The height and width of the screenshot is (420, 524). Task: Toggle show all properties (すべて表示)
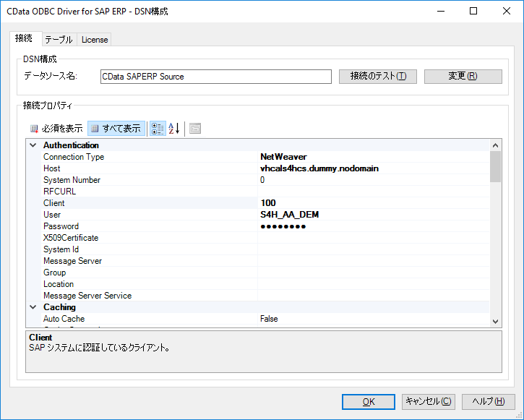[x=116, y=129]
